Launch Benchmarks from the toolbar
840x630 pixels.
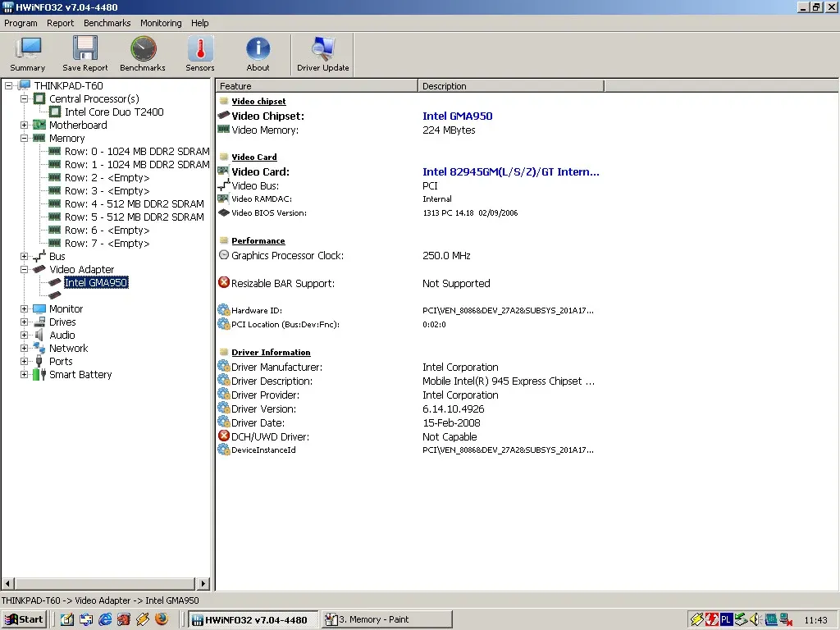[x=143, y=54]
